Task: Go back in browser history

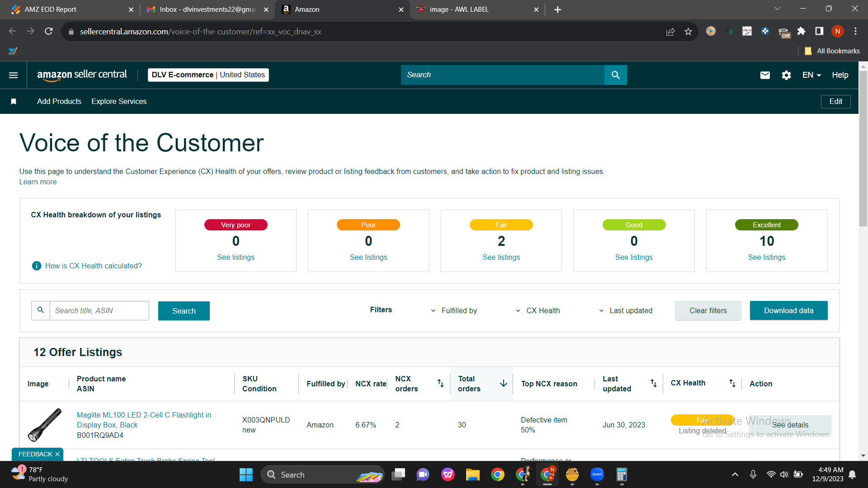Action: [x=13, y=31]
